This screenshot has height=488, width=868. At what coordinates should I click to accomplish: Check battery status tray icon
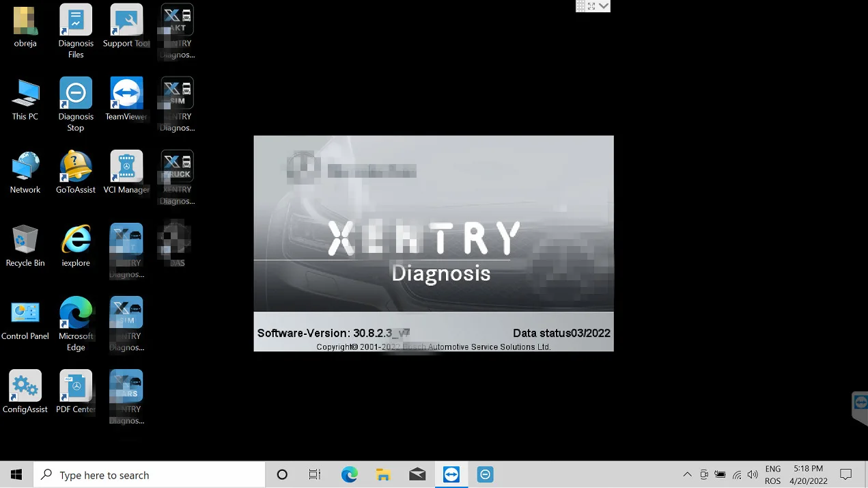click(720, 475)
